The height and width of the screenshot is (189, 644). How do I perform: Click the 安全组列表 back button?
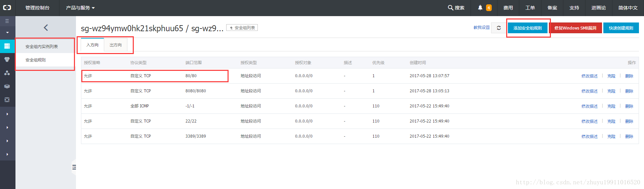click(242, 28)
